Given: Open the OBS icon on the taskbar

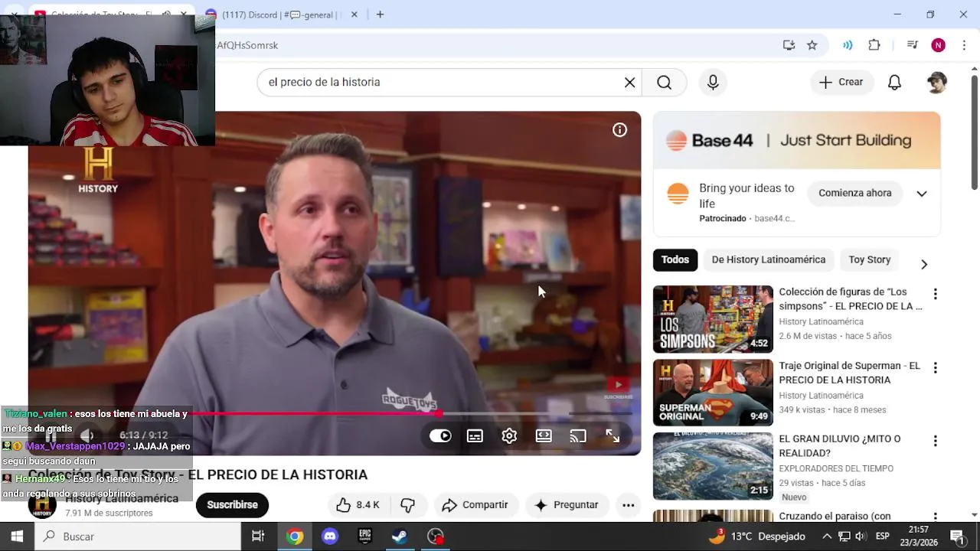Looking at the screenshot, I should click(x=436, y=536).
